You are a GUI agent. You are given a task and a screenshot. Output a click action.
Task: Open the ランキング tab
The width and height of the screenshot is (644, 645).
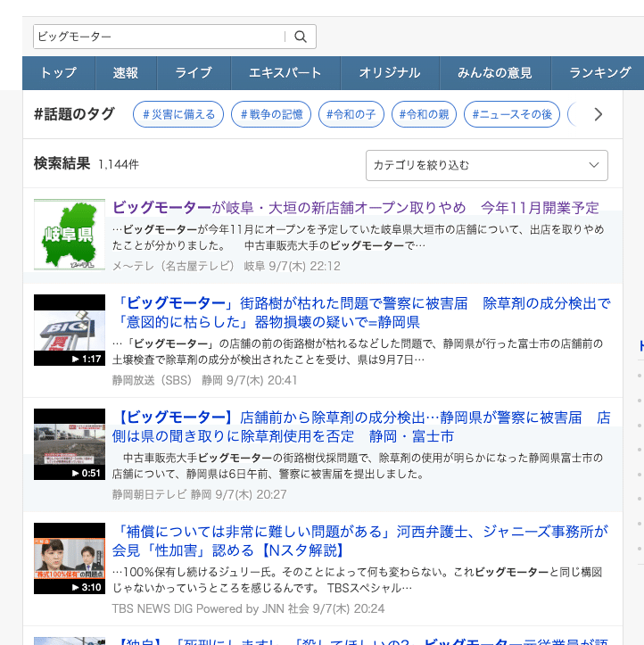[598, 73]
